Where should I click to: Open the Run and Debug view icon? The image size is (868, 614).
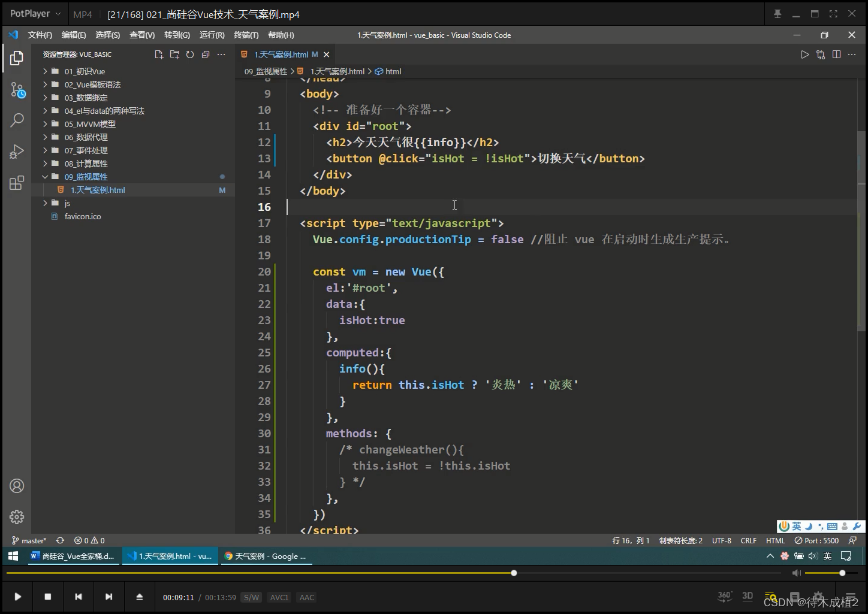point(17,152)
